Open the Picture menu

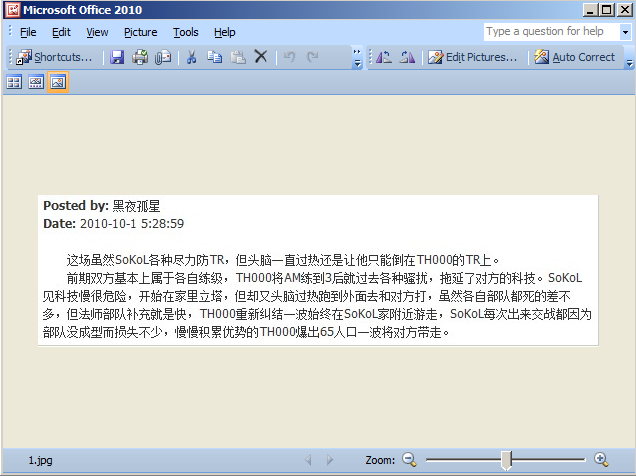[140, 32]
